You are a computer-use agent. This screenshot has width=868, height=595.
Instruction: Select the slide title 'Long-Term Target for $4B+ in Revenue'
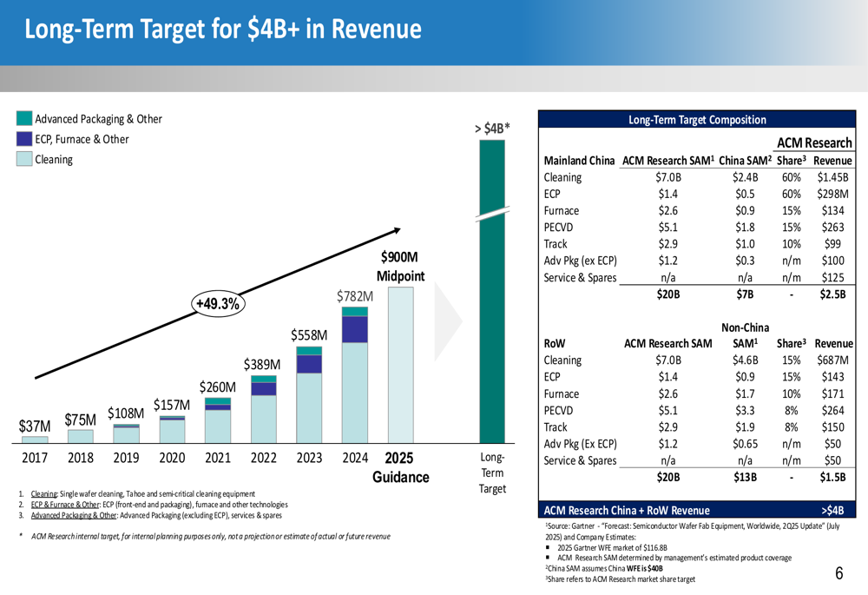point(223,29)
